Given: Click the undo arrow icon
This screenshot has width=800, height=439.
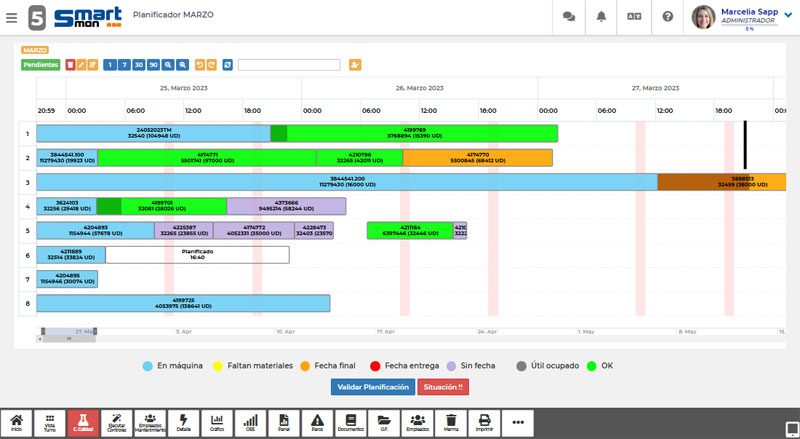Looking at the screenshot, I should pyautogui.click(x=198, y=65).
